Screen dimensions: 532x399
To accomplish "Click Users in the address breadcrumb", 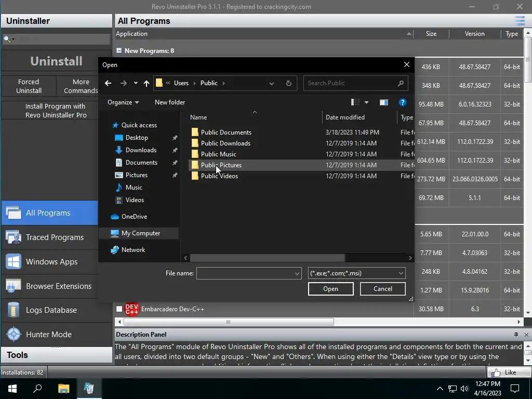I will [181, 83].
